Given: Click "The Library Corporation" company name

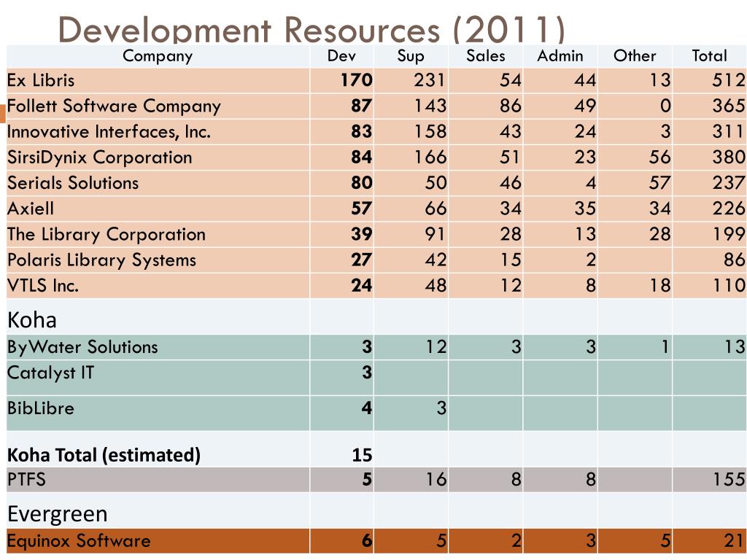Looking at the screenshot, I should tap(107, 234).
